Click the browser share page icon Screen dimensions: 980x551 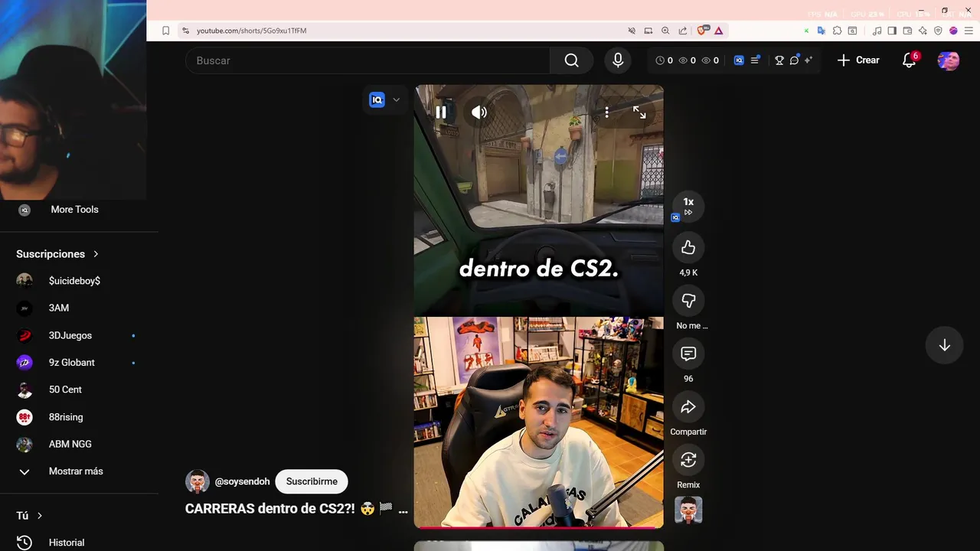pos(682,31)
